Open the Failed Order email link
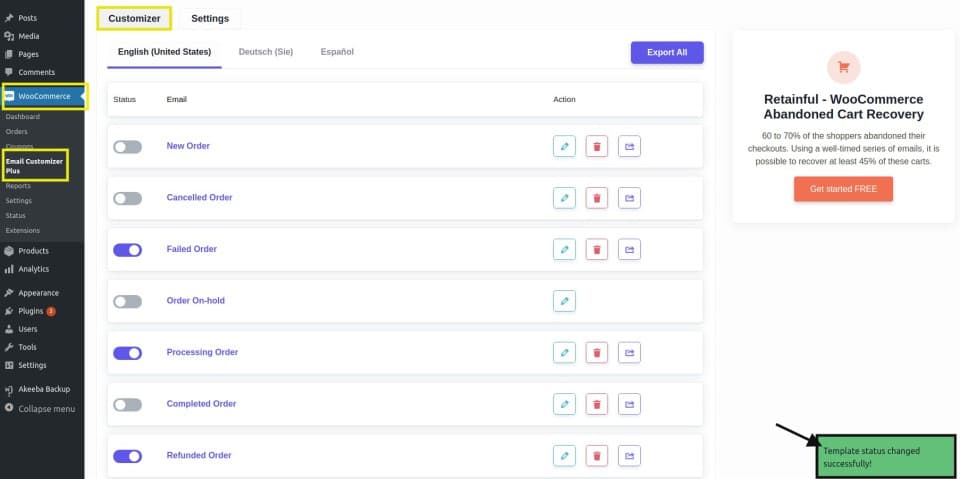 coord(192,249)
